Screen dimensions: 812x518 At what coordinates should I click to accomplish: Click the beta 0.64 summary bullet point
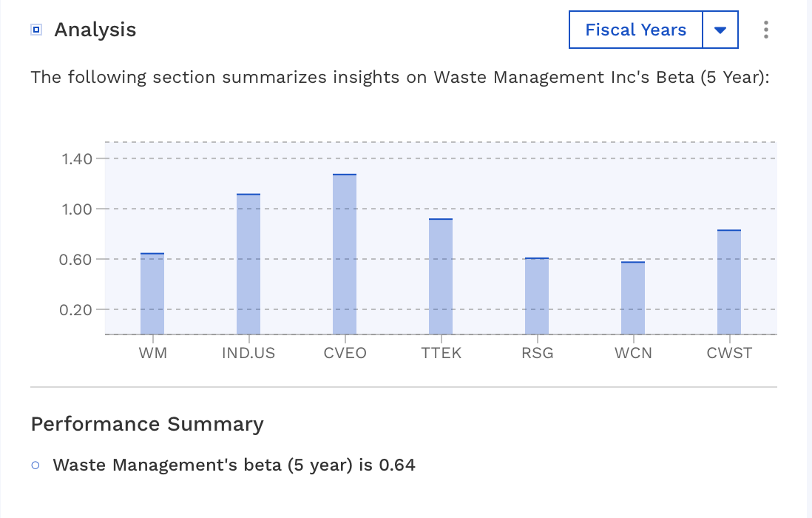click(x=234, y=465)
